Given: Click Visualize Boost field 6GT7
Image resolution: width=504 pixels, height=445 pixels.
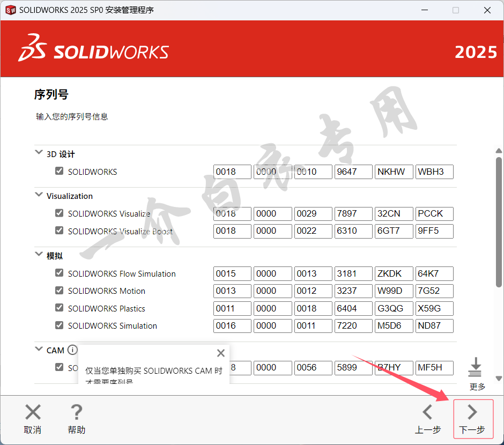Looking at the screenshot, I should pos(394,231).
